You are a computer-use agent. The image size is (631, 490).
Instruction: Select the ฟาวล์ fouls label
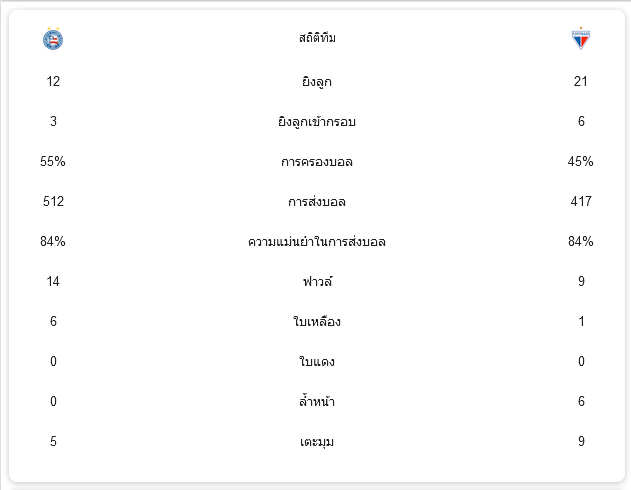tap(317, 281)
